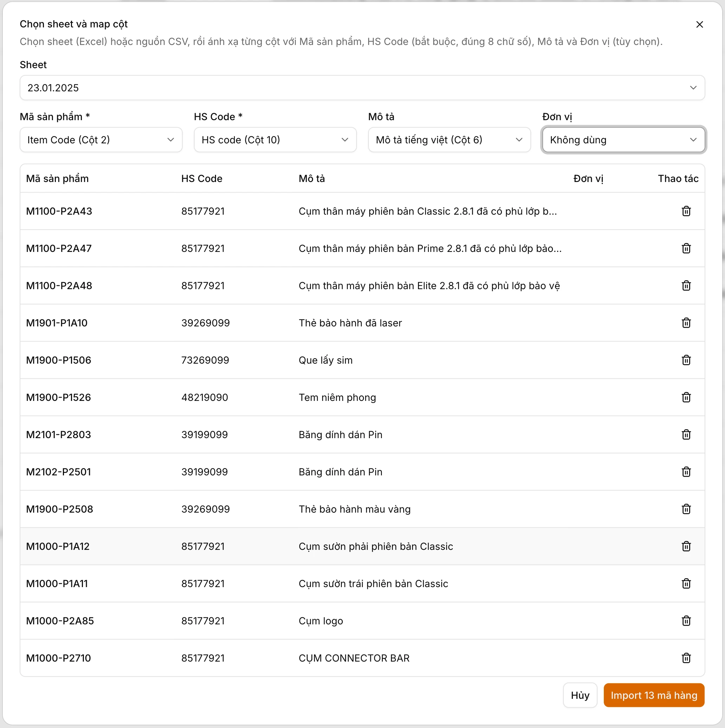Viewport: 725px width, 728px height.
Task: Select product code M1100-P2A43
Action: (x=59, y=212)
